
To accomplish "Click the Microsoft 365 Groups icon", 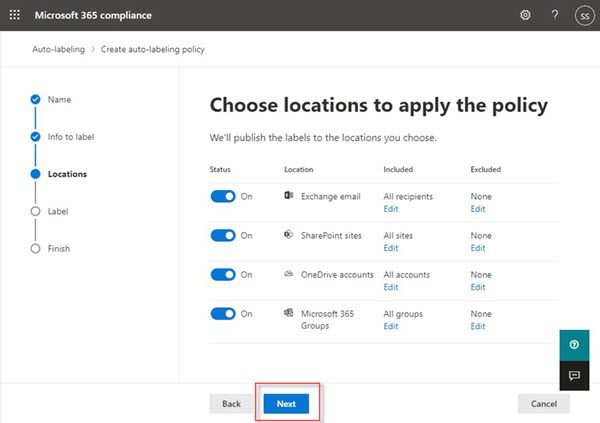I will 289,313.
